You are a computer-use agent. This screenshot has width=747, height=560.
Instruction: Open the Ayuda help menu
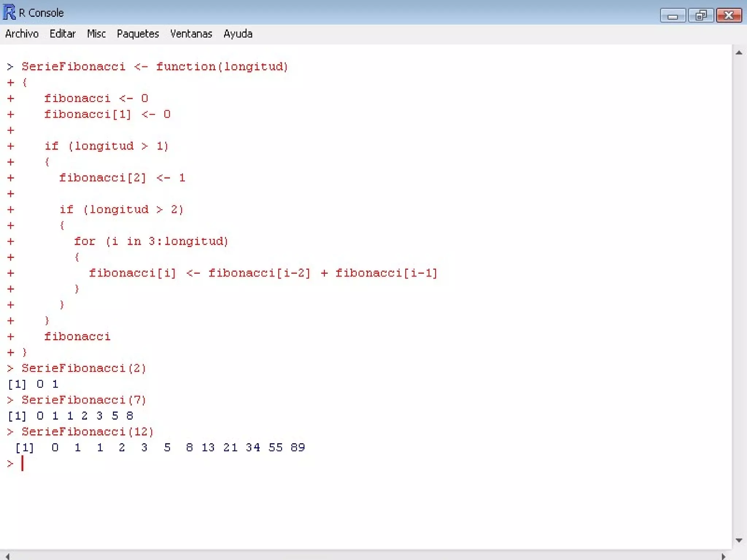(238, 34)
